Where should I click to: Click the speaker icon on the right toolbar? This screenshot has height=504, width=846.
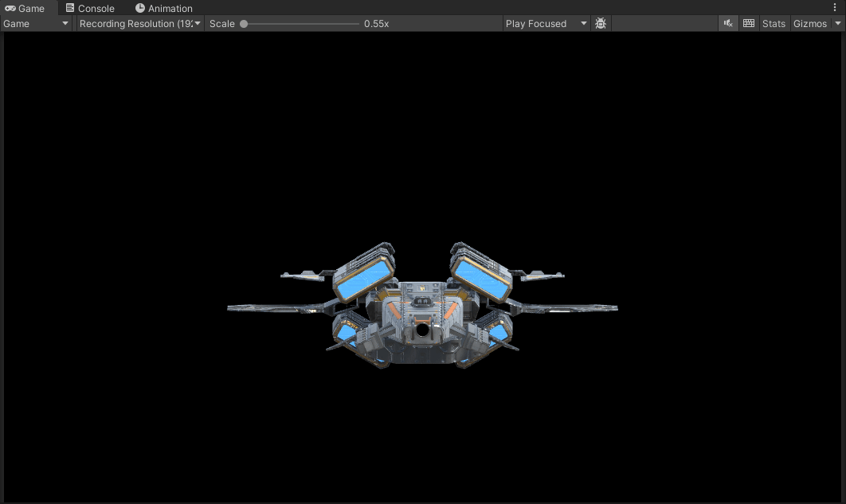click(x=727, y=23)
